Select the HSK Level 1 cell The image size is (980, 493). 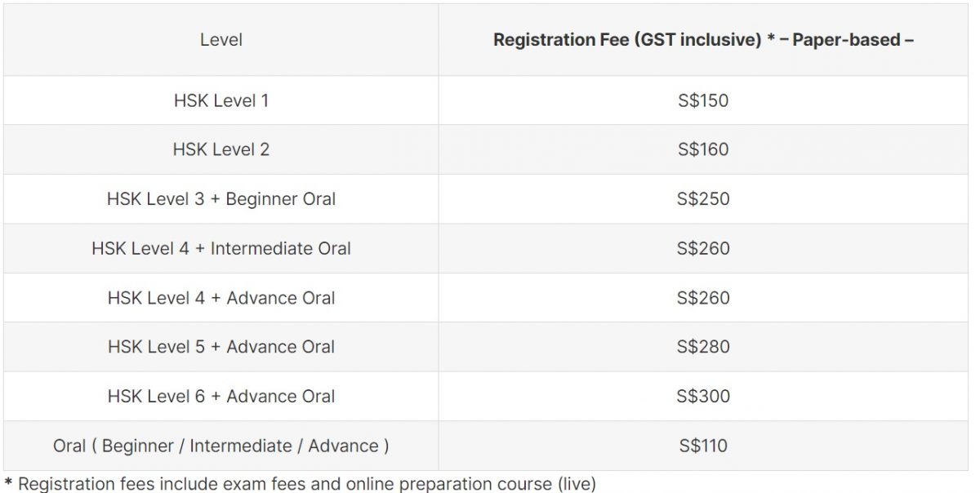[x=221, y=100]
